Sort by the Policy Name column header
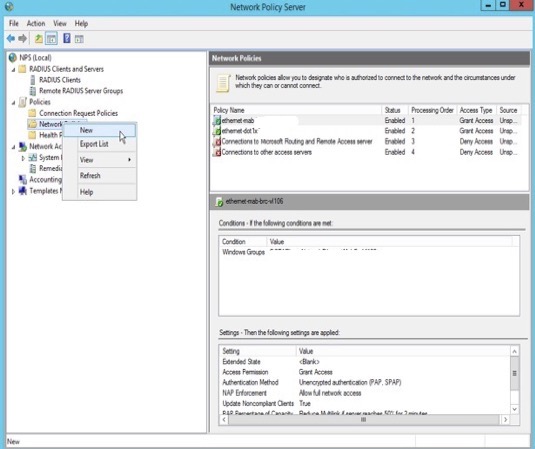This screenshot has height=449, width=535. pyautogui.click(x=296, y=110)
